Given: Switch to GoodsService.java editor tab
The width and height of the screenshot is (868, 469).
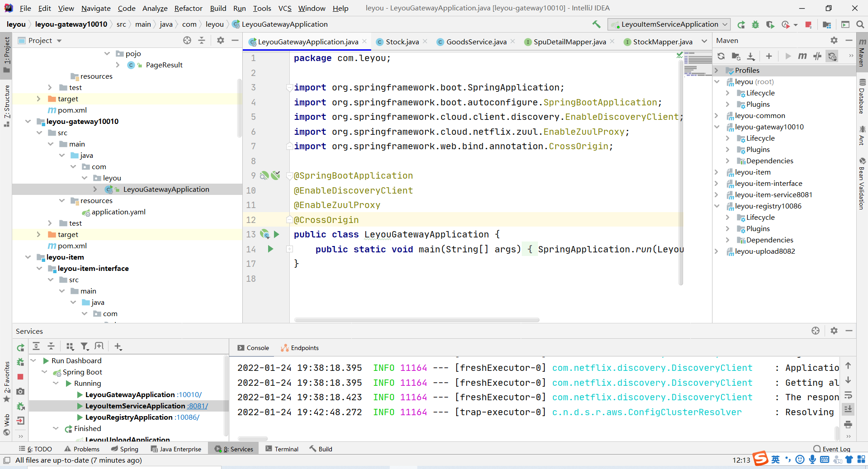Looking at the screenshot, I should point(476,42).
